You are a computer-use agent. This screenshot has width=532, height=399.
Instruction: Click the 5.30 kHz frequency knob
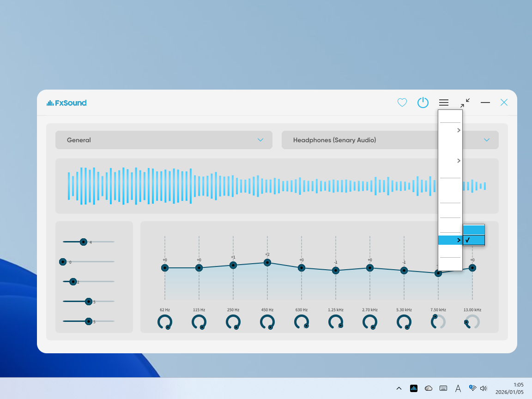[x=404, y=322]
